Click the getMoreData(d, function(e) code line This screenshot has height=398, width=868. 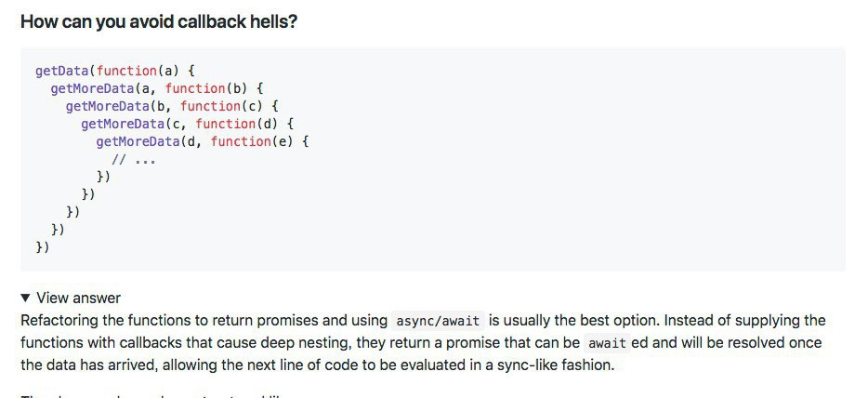pyautogui.click(x=202, y=141)
